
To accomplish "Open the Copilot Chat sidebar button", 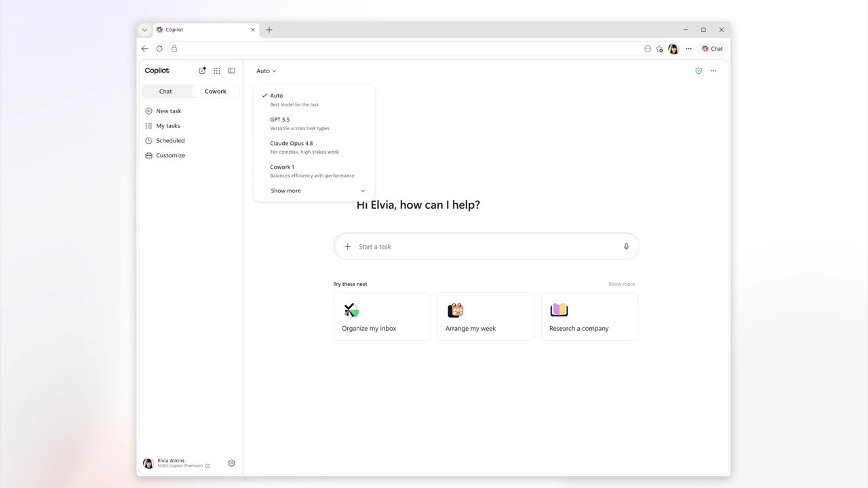I will [712, 49].
